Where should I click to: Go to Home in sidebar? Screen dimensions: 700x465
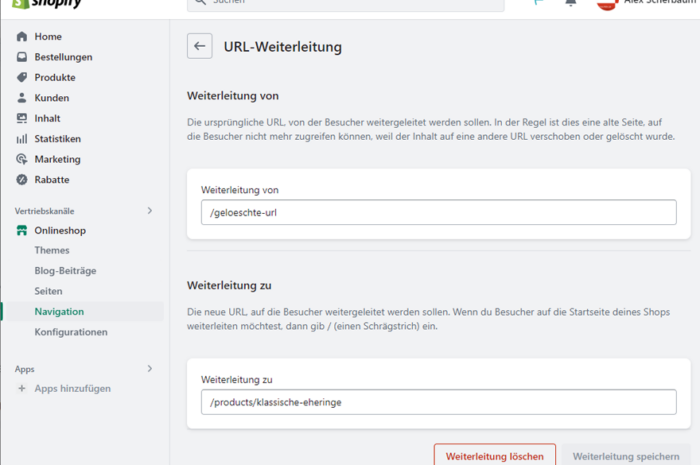coord(48,37)
